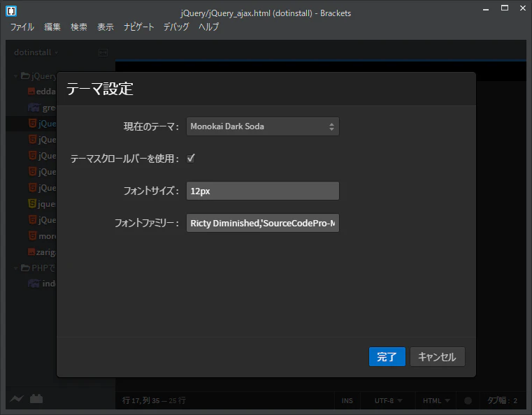
Task: Open the デバッグ menu
Action: click(x=176, y=27)
